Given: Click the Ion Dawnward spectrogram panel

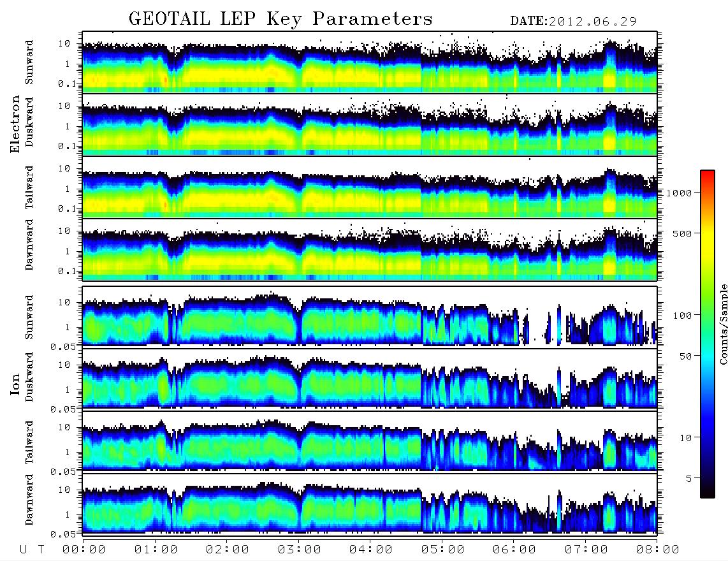Looking at the screenshot, I should pos(370,504).
